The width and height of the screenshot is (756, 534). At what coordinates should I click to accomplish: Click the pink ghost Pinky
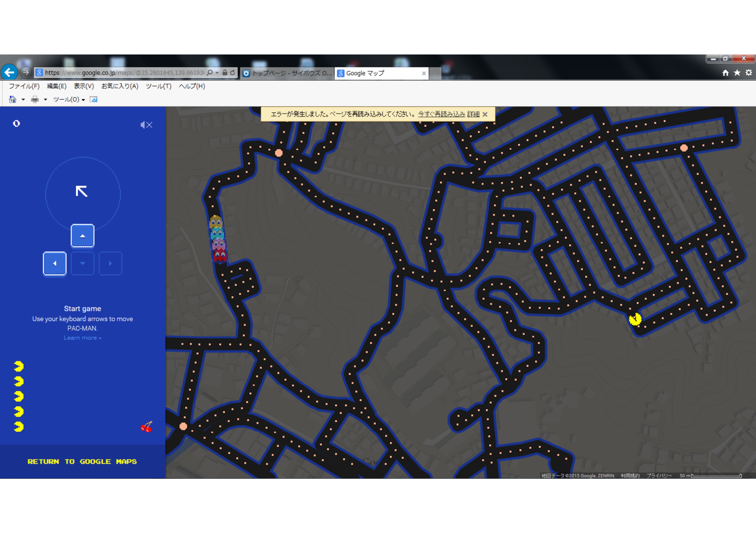click(219, 244)
